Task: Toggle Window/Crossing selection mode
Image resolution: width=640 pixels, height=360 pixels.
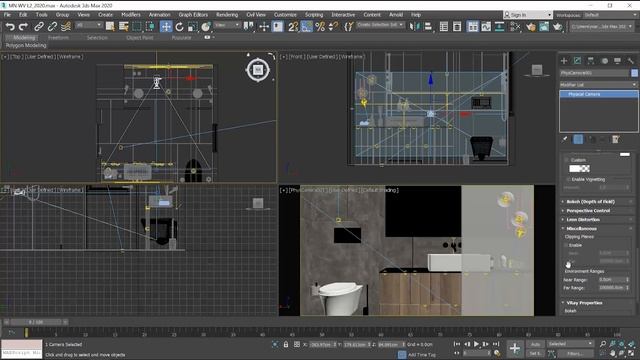Action: click(150, 27)
